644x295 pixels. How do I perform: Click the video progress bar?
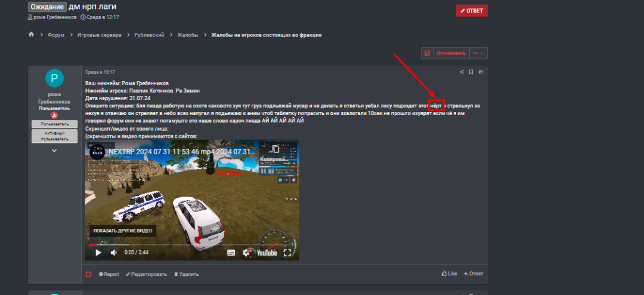tap(191, 244)
